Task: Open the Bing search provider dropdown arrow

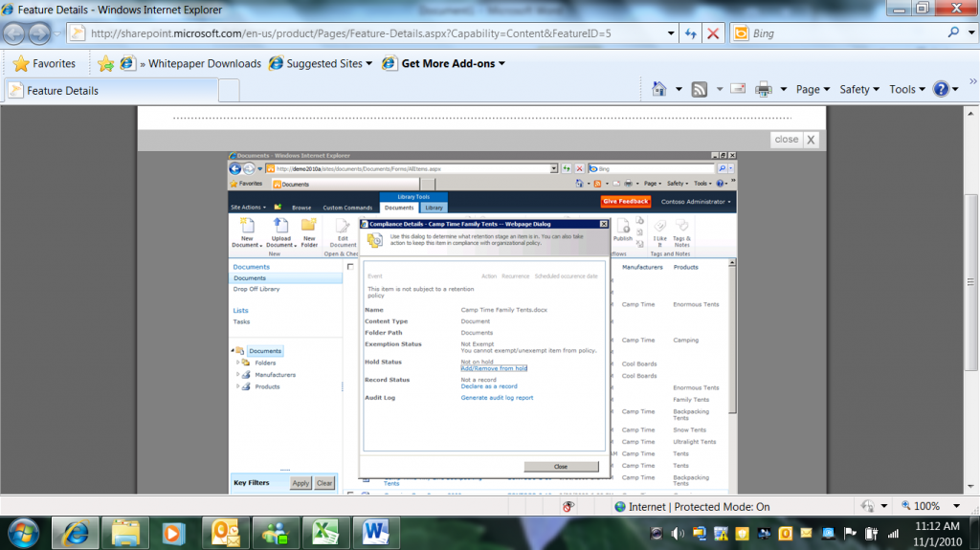Action: 971,33
